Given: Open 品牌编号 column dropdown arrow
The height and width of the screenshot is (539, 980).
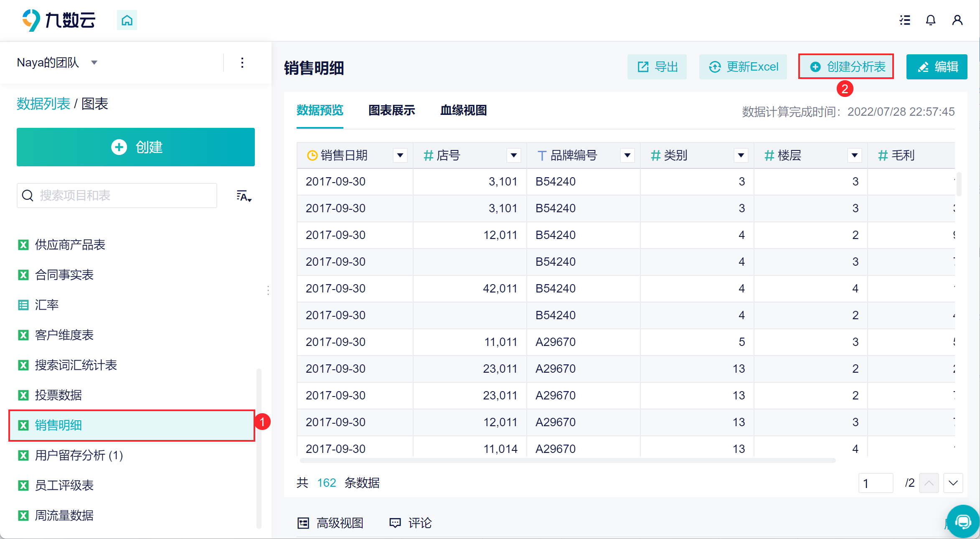Looking at the screenshot, I should (627, 155).
